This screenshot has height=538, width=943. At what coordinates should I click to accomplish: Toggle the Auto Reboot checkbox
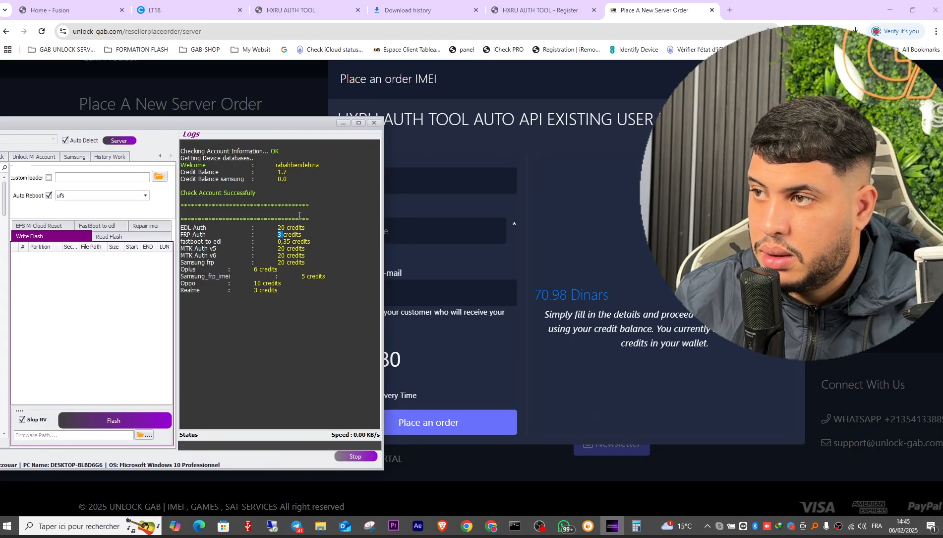[x=49, y=195]
